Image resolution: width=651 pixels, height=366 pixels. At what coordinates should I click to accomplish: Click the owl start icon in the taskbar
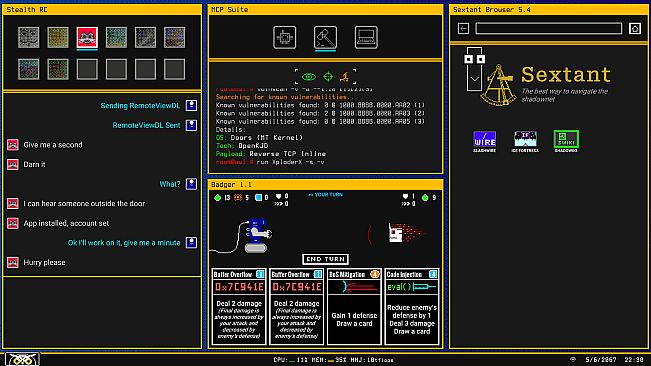tap(22, 359)
